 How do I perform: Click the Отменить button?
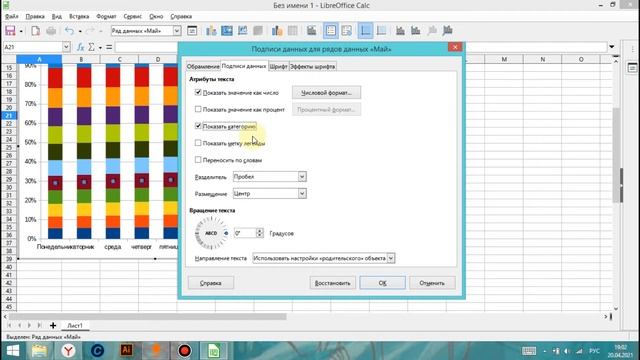click(432, 283)
